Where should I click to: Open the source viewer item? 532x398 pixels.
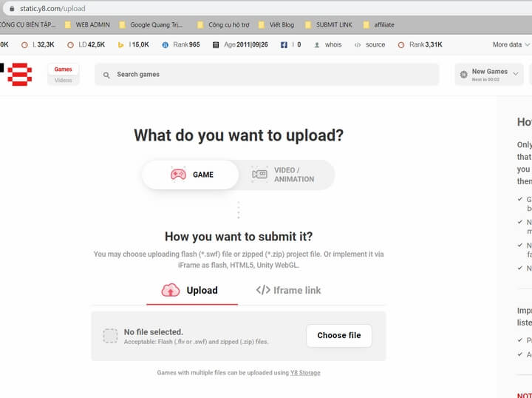[x=369, y=45]
